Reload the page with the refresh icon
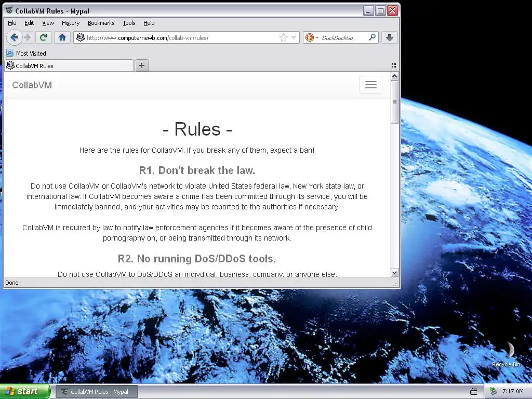This screenshot has height=399, width=532. coord(43,37)
